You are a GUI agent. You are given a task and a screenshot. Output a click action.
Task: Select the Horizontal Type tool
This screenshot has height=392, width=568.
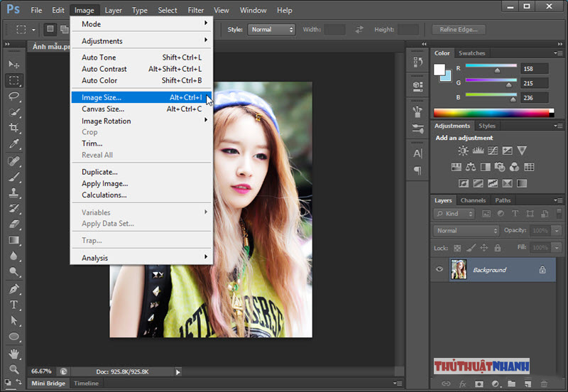tap(14, 305)
